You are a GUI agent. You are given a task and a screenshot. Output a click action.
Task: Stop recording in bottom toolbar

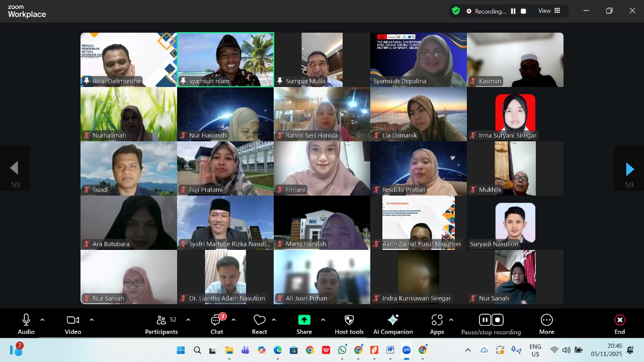coord(498,320)
